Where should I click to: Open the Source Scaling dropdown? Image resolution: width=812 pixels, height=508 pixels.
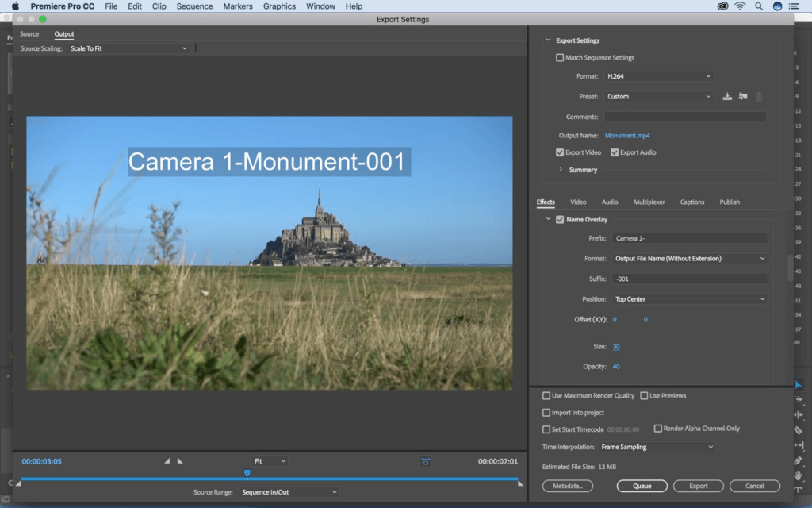click(128, 48)
